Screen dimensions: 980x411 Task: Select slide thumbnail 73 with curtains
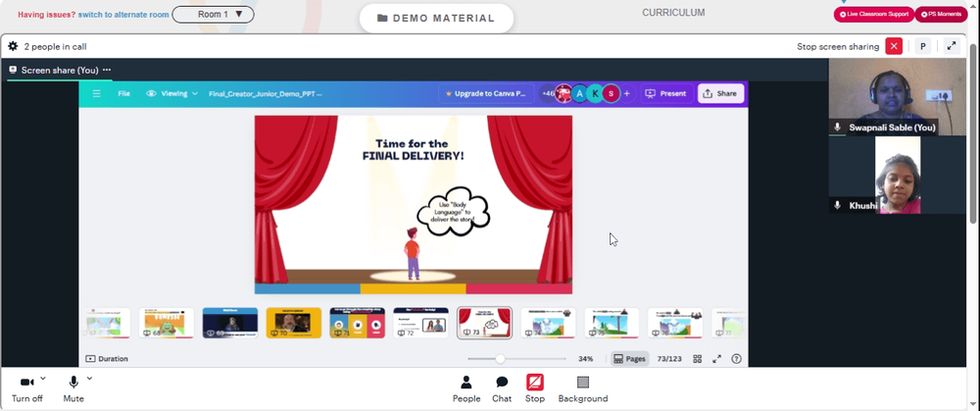tap(484, 323)
